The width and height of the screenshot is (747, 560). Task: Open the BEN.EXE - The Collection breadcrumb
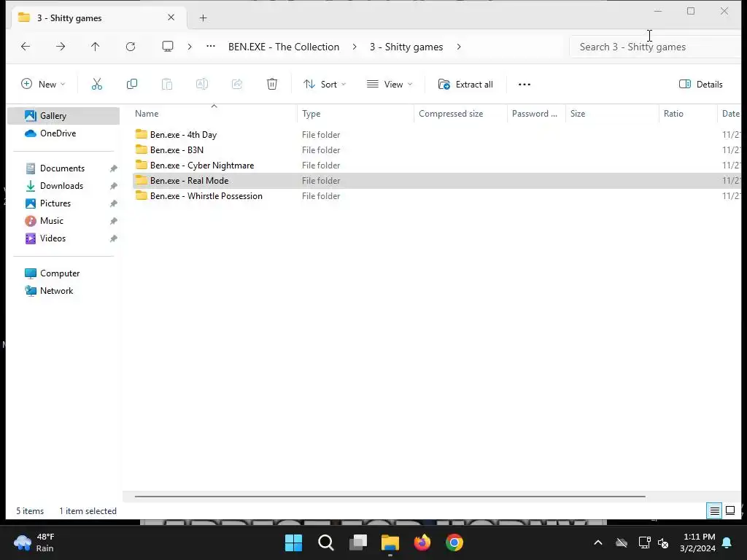(284, 47)
